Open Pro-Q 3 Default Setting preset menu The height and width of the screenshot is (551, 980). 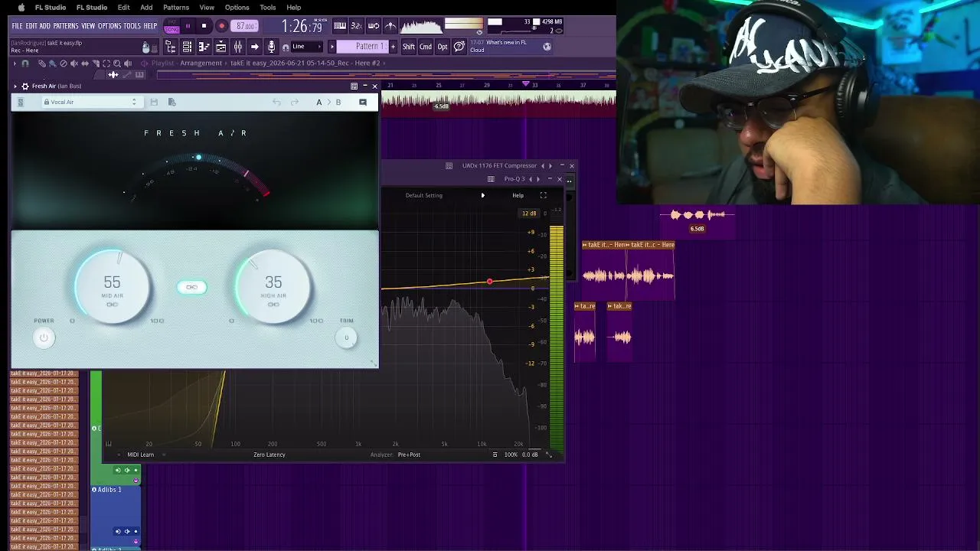pos(424,195)
